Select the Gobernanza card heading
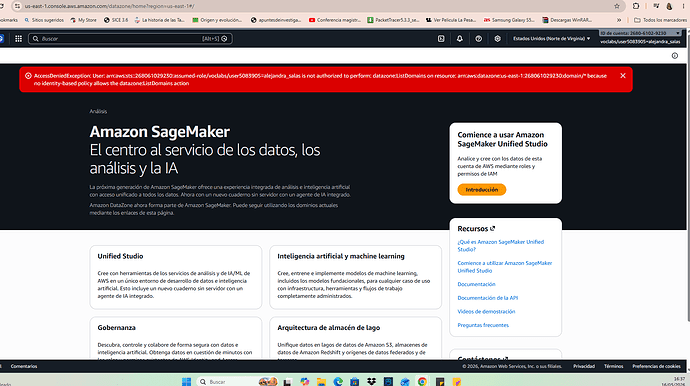Viewport: 690px width, 386px height. [117, 328]
